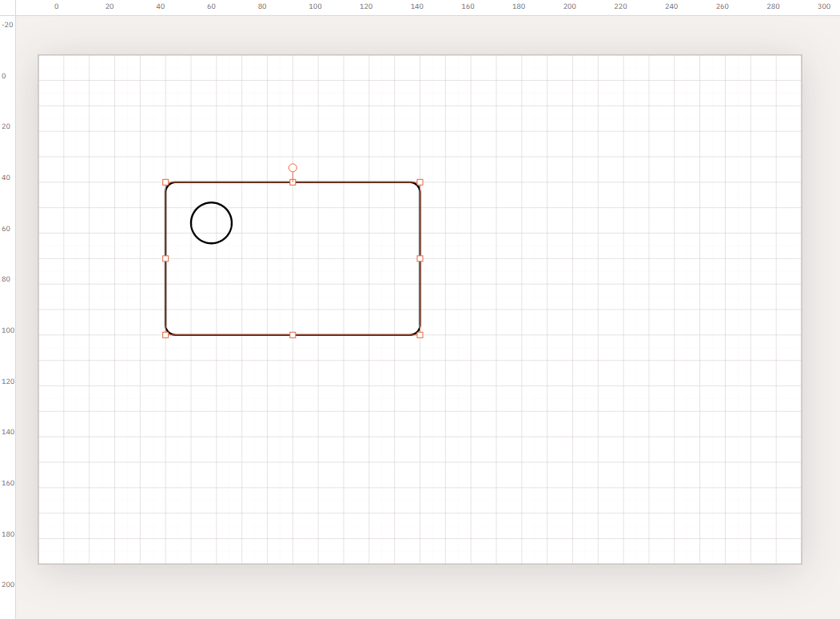
Task: Click the 120 mark on vertical ruler
Action: coord(8,381)
